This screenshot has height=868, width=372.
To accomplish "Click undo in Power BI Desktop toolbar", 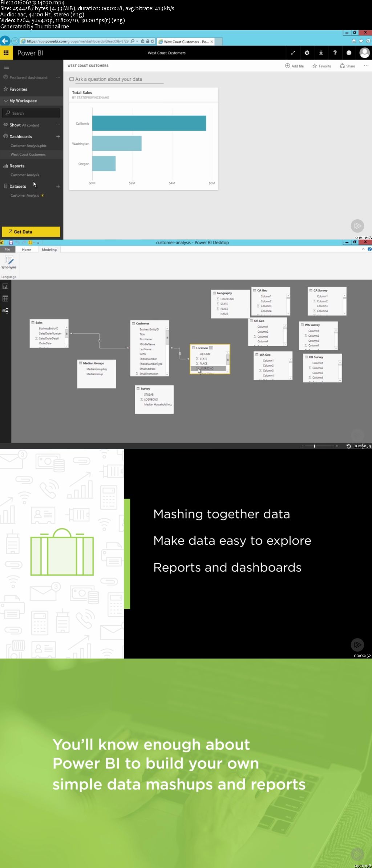I will 17,243.
